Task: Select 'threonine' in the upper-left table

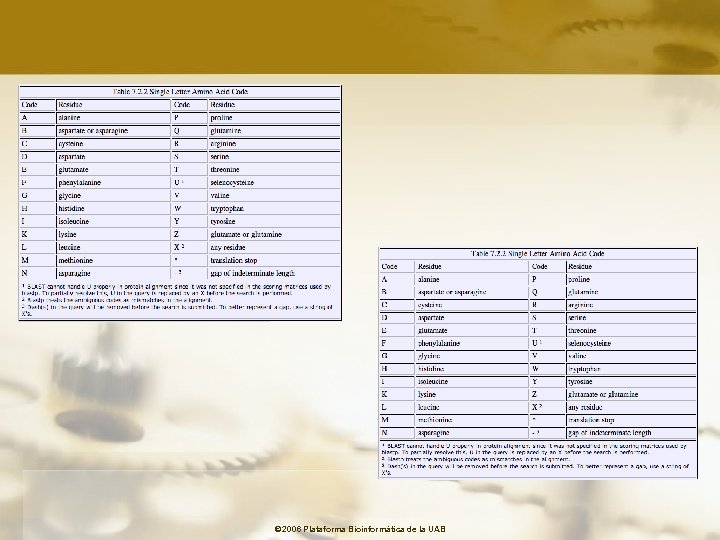Action: tap(225, 169)
